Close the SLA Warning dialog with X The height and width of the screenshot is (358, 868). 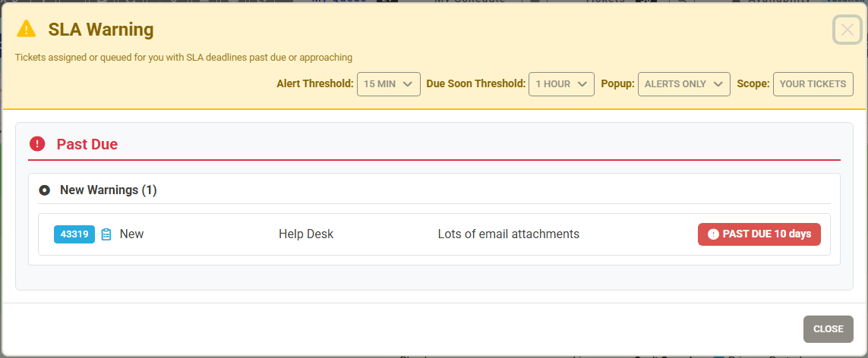point(847,30)
